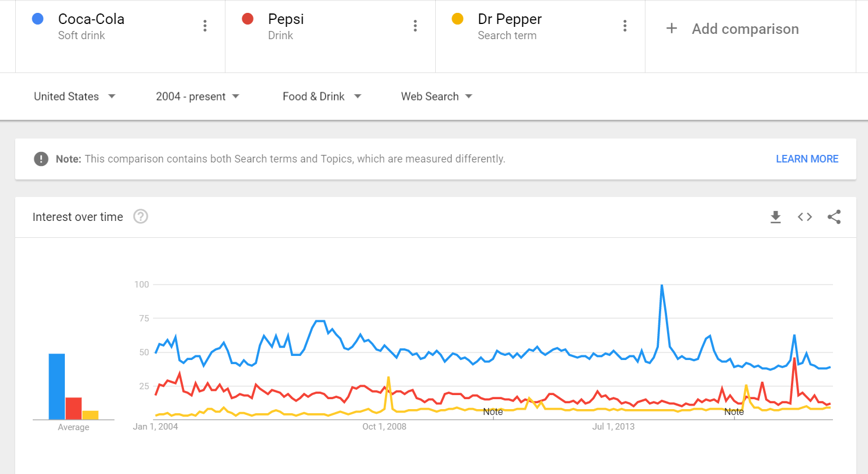The width and height of the screenshot is (868, 474).
Task: Open the Dr Pepper three-dot options menu
Action: coord(625,26)
